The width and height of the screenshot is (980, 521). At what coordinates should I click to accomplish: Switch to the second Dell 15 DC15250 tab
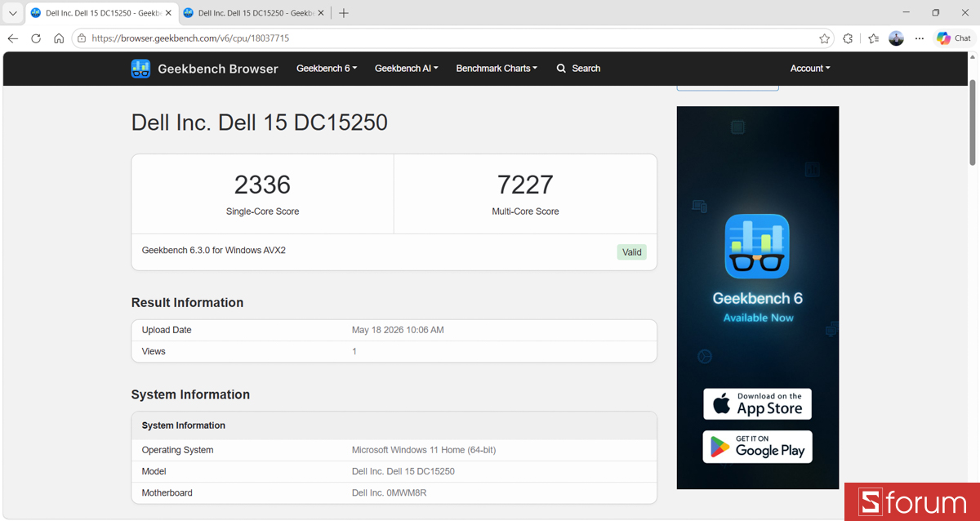pos(254,13)
